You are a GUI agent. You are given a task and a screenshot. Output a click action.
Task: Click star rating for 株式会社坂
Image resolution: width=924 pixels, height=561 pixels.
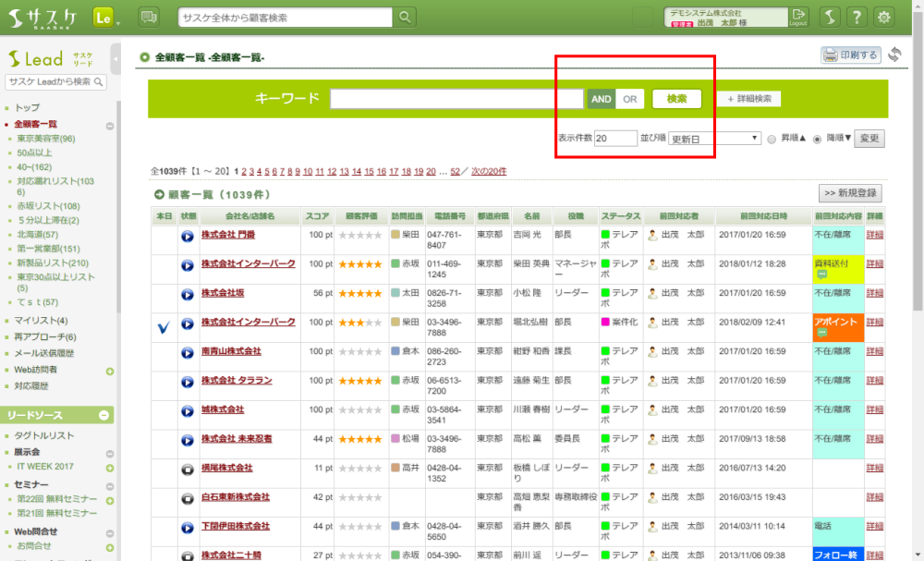[x=360, y=294]
